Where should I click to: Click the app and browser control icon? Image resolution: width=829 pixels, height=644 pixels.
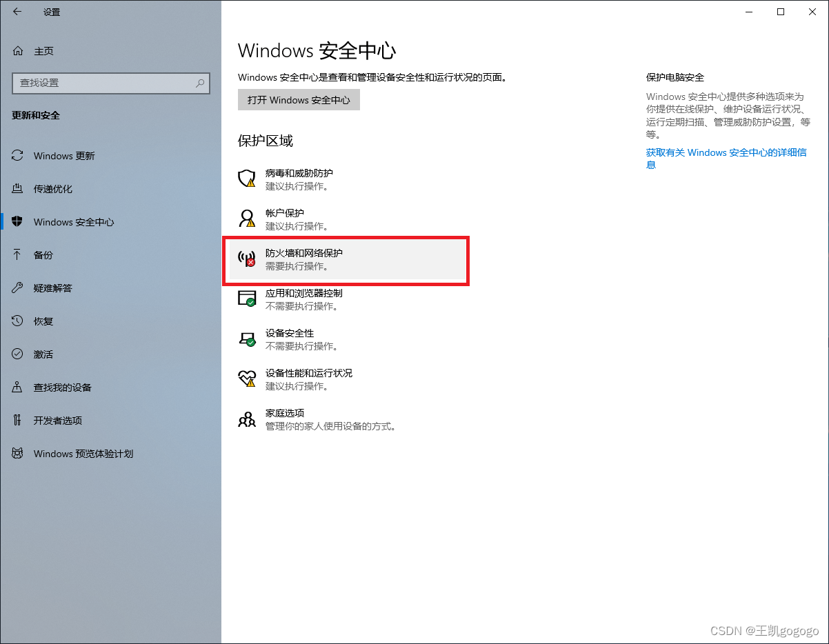pyautogui.click(x=247, y=299)
